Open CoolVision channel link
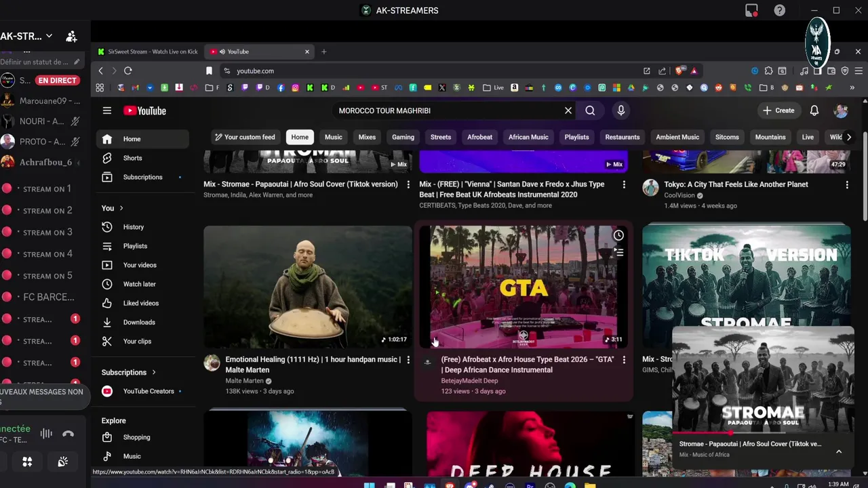 click(679, 195)
